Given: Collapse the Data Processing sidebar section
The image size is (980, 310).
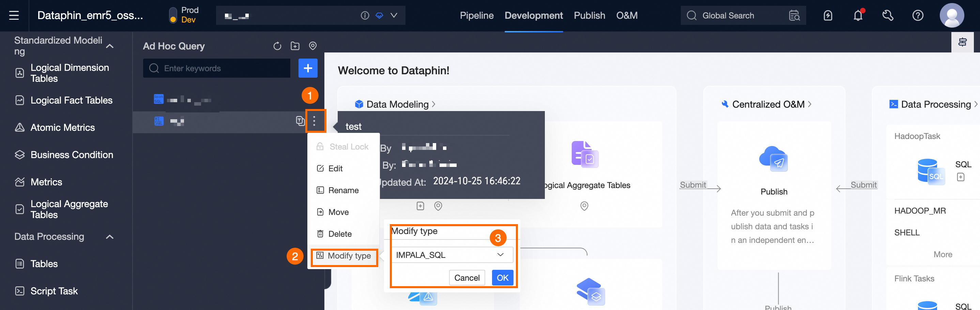Looking at the screenshot, I should click(x=110, y=237).
